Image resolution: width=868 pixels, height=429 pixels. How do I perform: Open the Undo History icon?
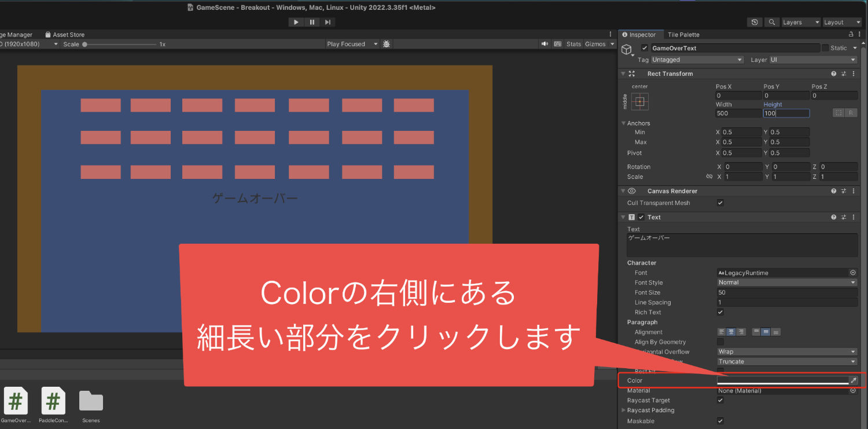755,22
